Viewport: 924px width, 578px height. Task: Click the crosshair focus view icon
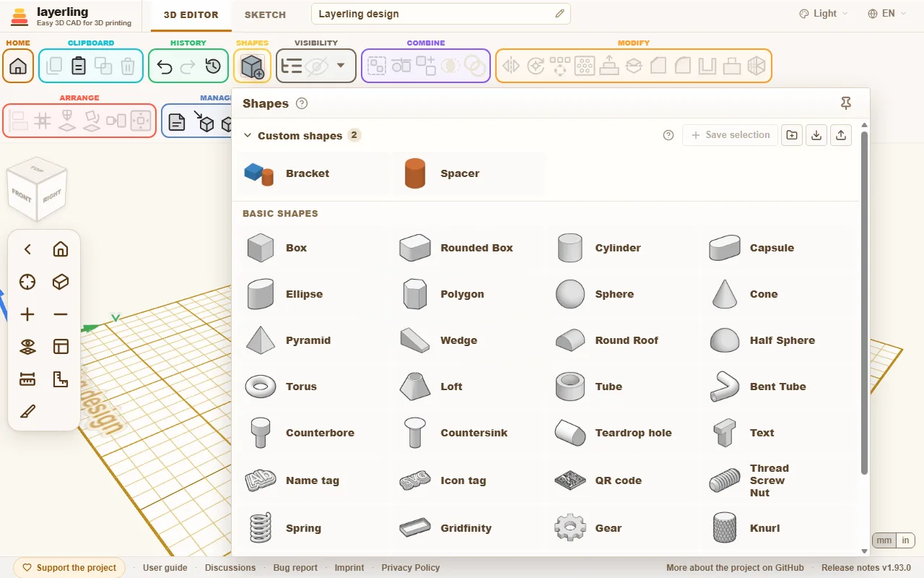27,282
